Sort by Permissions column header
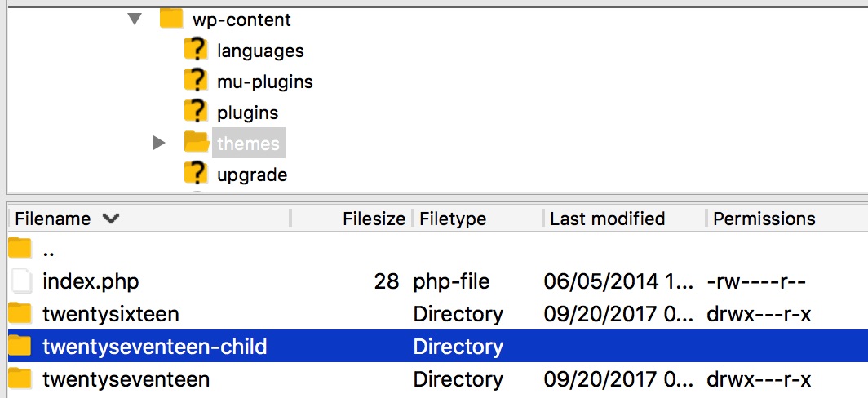 [764, 219]
